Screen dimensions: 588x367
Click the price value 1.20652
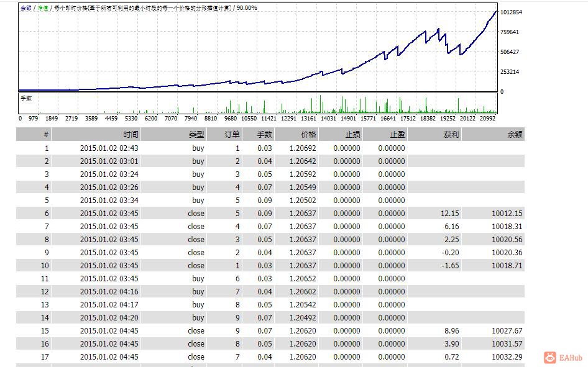(303, 279)
